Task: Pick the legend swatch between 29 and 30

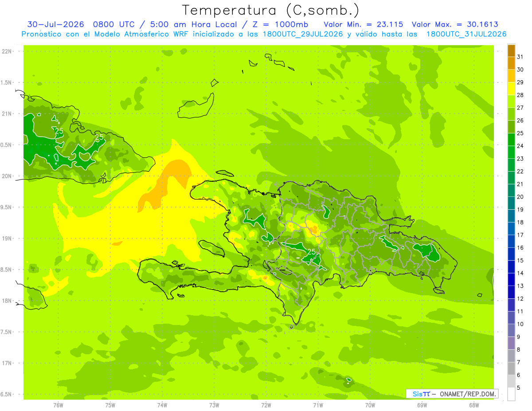Action: (x=511, y=76)
